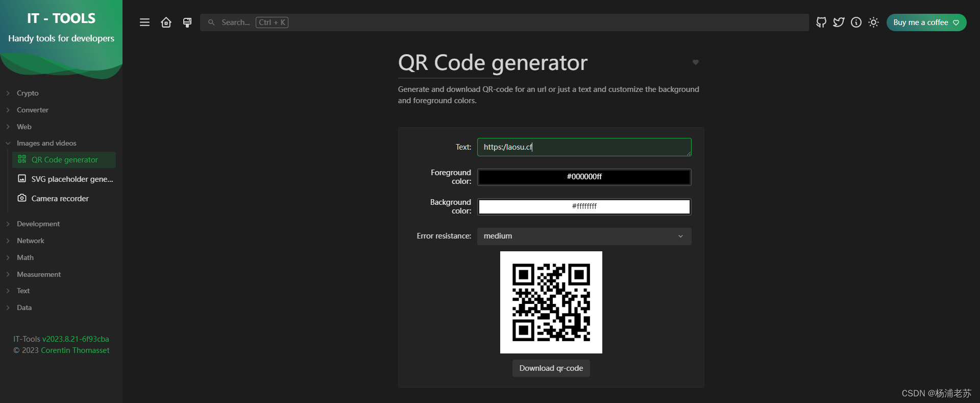Open Twitter bird icon
The image size is (980, 403).
click(839, 22)
